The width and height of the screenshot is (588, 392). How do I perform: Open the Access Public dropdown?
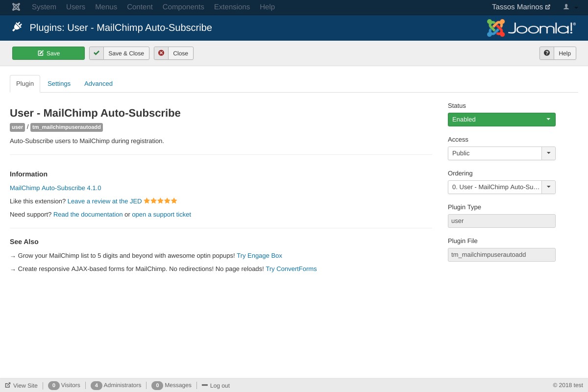pos(502,153)
